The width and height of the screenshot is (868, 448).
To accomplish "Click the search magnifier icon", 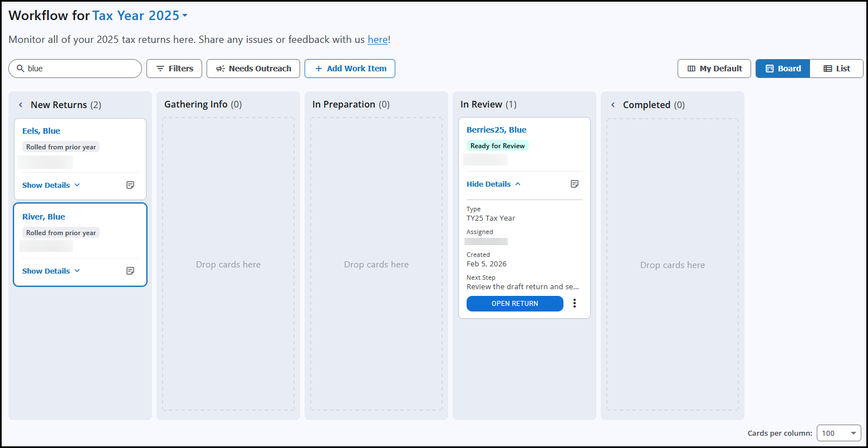I will (x=21, y=69).
